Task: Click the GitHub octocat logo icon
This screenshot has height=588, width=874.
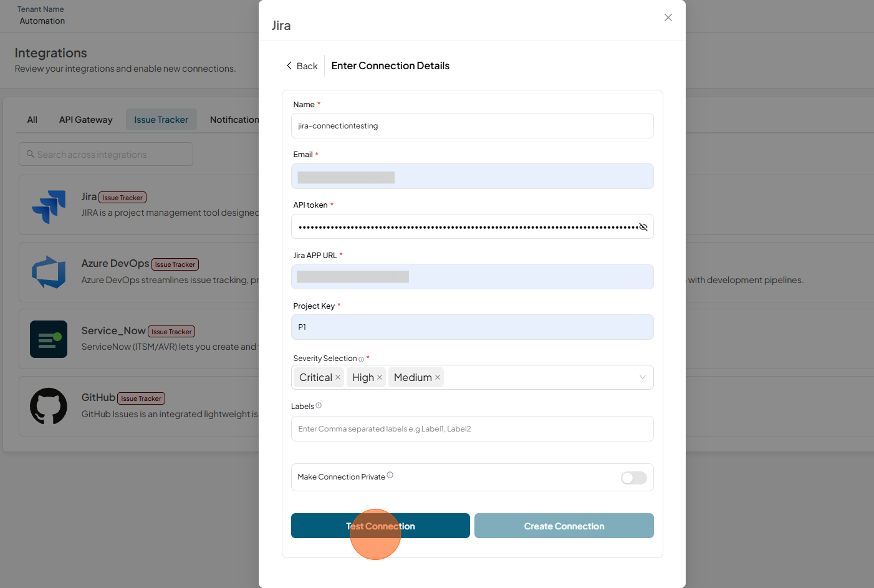Action: [49, 406]
